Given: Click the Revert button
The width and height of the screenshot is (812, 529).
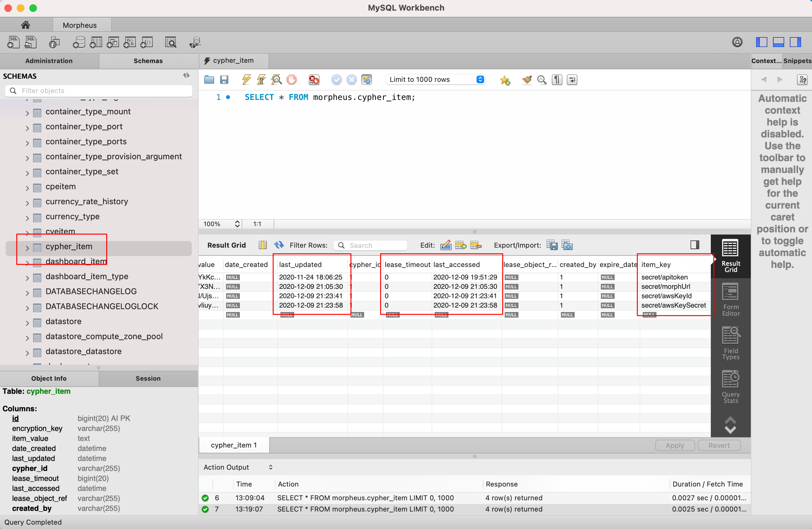Looking at the screenshot, I should tap(719, 445).
